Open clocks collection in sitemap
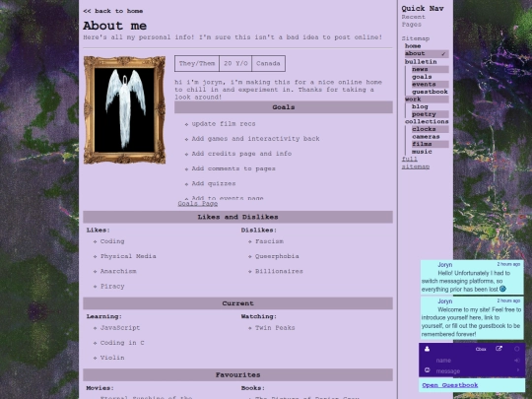This screenshot has height=399, width=532. click(431, 129)
